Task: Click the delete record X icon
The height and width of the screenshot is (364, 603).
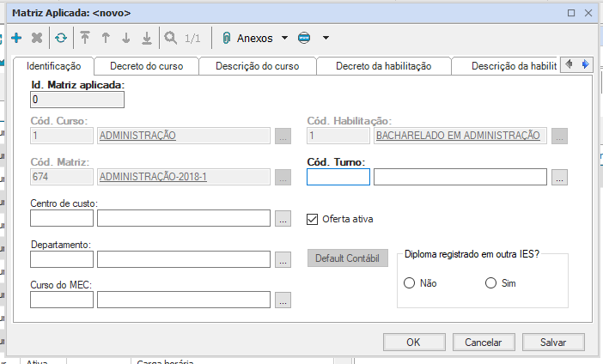Action: click(x=37, y=38)
